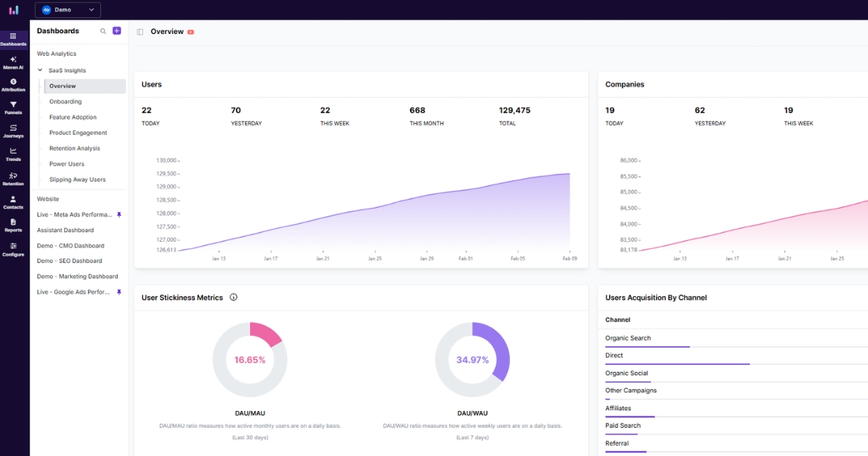Click the Users total value 129,475
This screenshot has width=868, height=456.
coord(514,111)
